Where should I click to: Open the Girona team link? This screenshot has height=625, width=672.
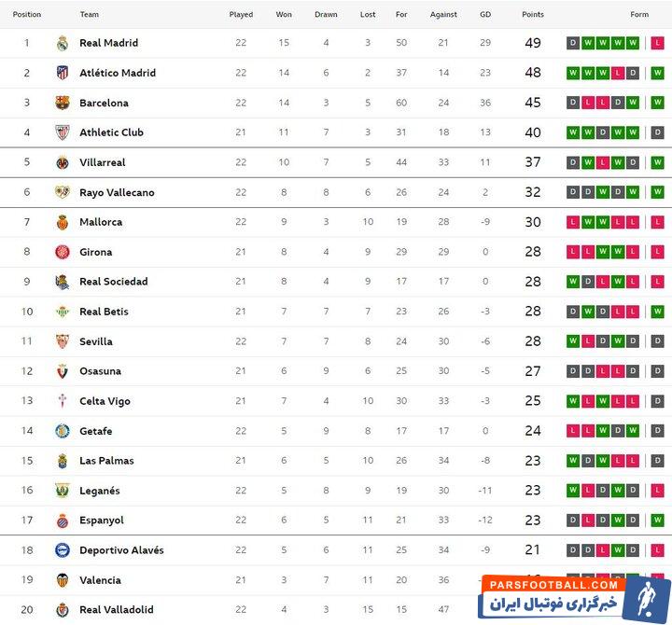pos(95,252)
